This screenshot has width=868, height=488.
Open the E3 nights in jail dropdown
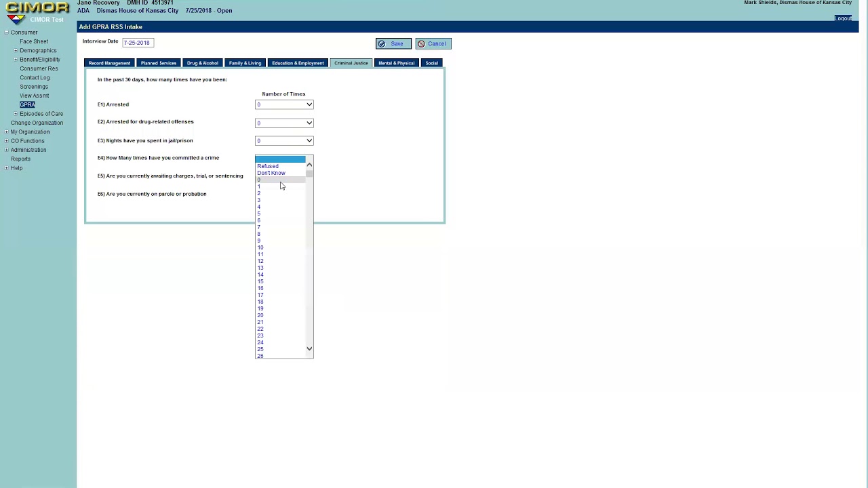coord(284,140)
